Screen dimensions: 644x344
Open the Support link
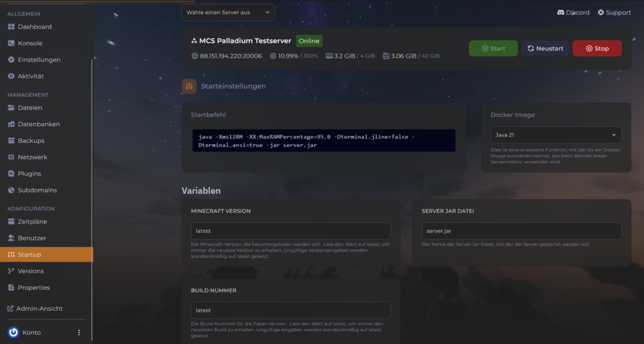614,13
